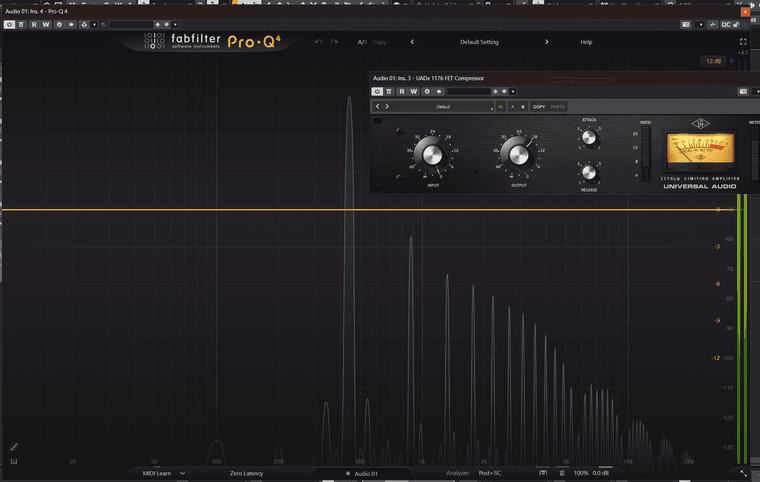Click Pro-Q 4 preset name field in header
This screenshot has width=760, height=482.
(131, 24)
